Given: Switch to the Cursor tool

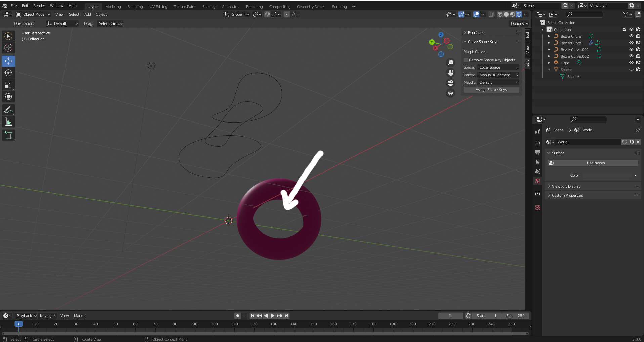Looking at the screenshot, I should pos(8,48).
